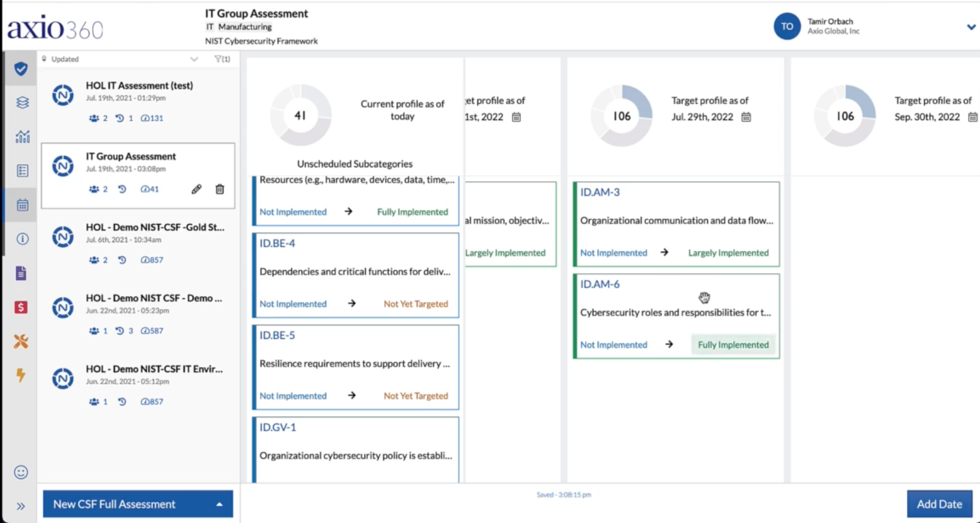
Task: Edit IT Group Assessment with pencil icon
Action: tap(196, 189)
